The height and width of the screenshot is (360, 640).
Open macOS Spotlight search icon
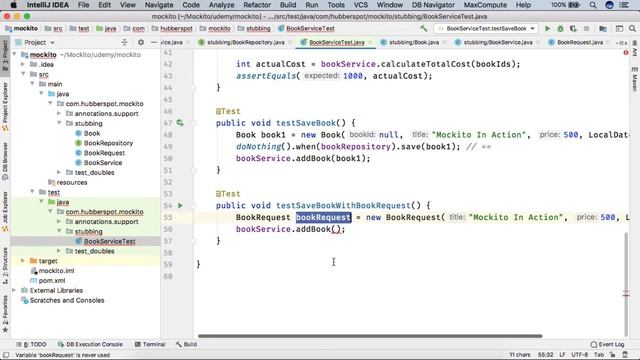(593, 5)
